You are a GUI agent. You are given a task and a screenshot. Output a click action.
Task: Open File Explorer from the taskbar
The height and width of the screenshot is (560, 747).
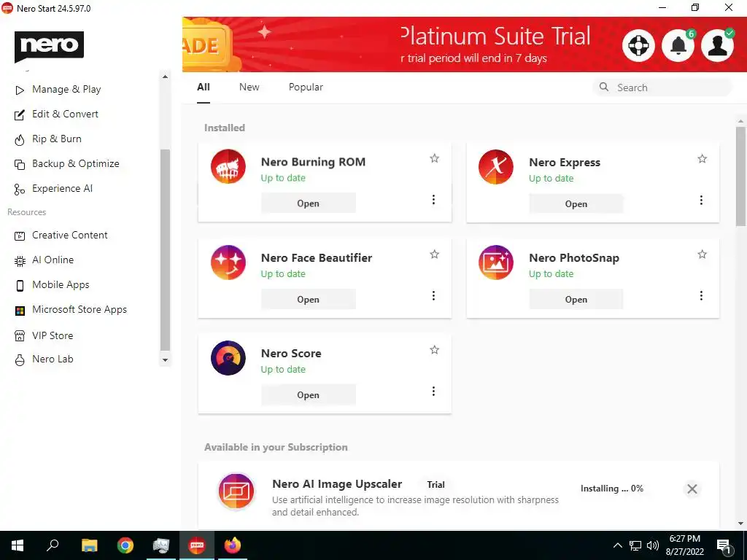89,545
